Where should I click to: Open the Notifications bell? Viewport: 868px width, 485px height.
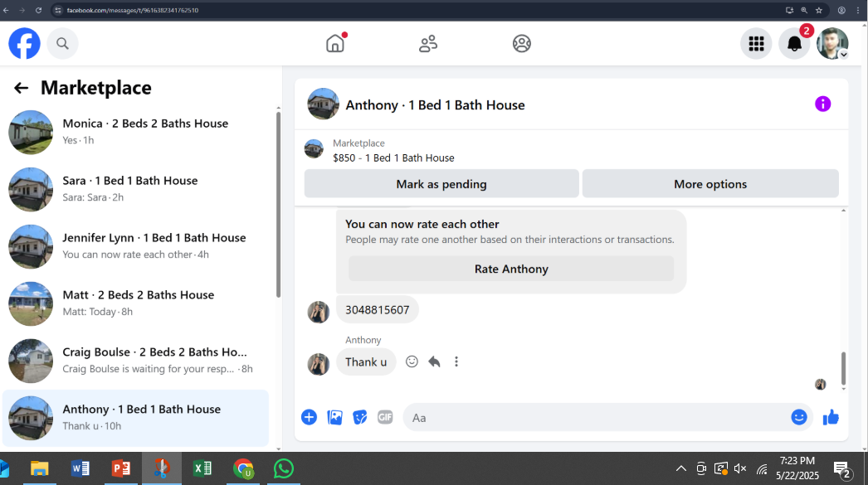(794, 43)
